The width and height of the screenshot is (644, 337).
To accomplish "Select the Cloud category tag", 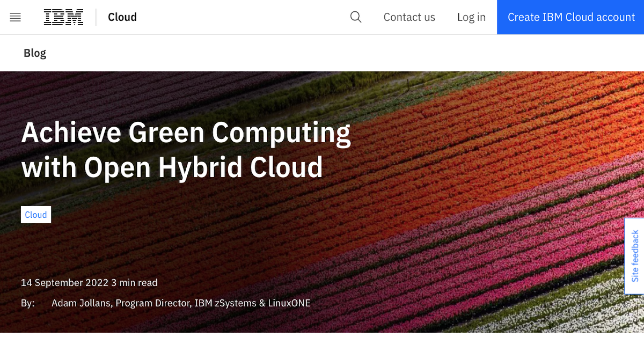I will [36, 215].
